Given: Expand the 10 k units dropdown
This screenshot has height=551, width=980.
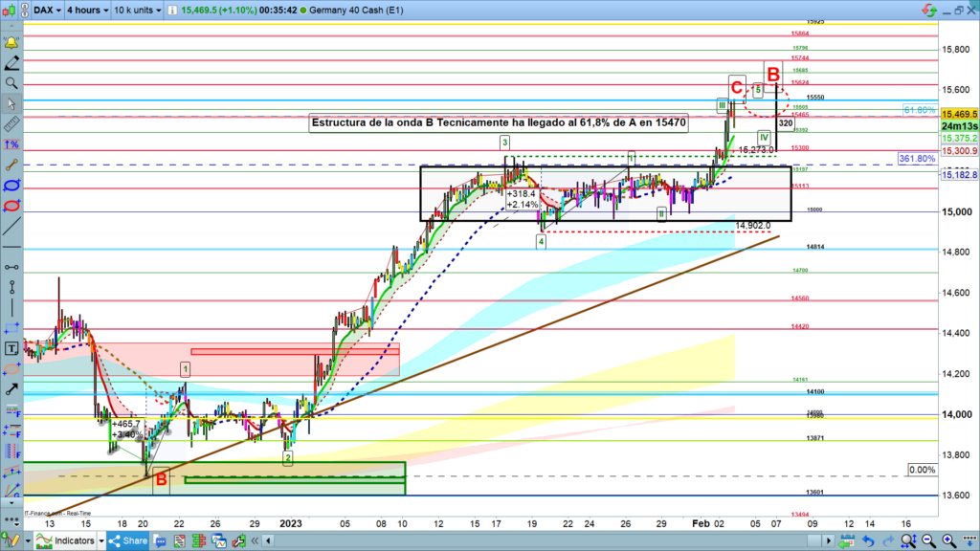Looking at the screenshot, I should (x=139, y=9).
